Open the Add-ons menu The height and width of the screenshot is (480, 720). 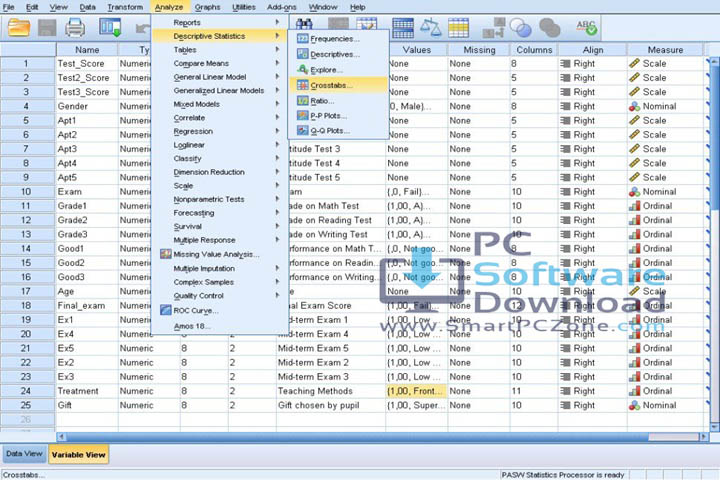click(281, 7)
